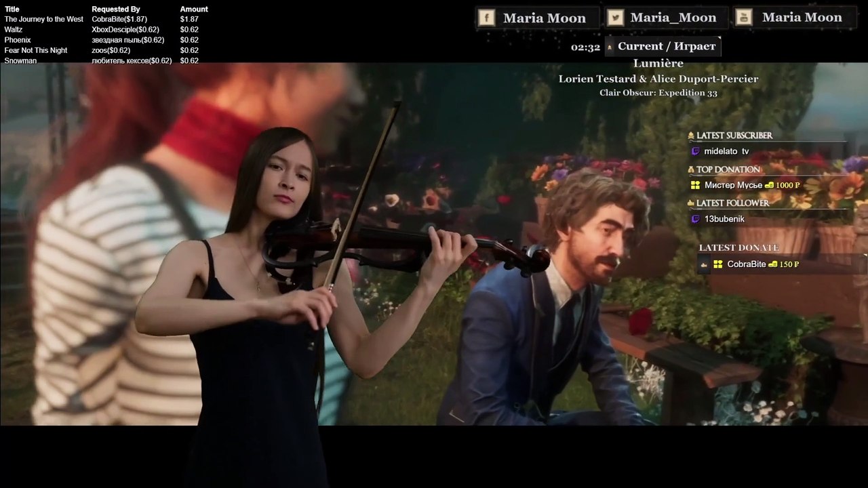868x488 pixels.
Task: Click the song title Lumière
Action: pos(658,63)
